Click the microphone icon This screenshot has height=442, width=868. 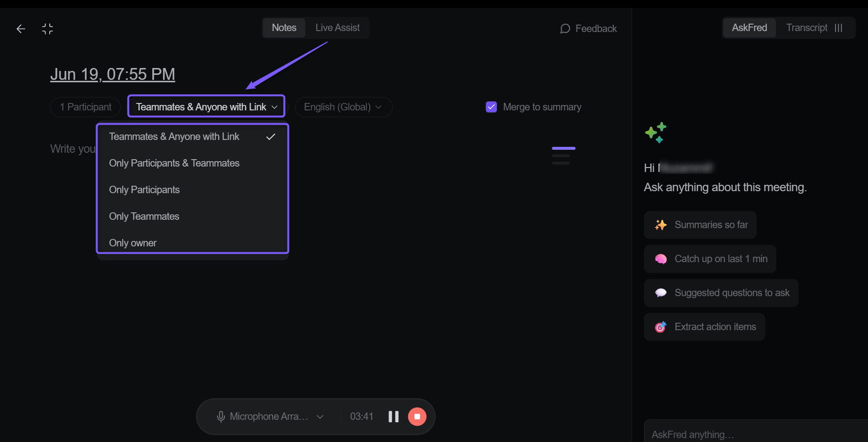click(x=221, y=417)
